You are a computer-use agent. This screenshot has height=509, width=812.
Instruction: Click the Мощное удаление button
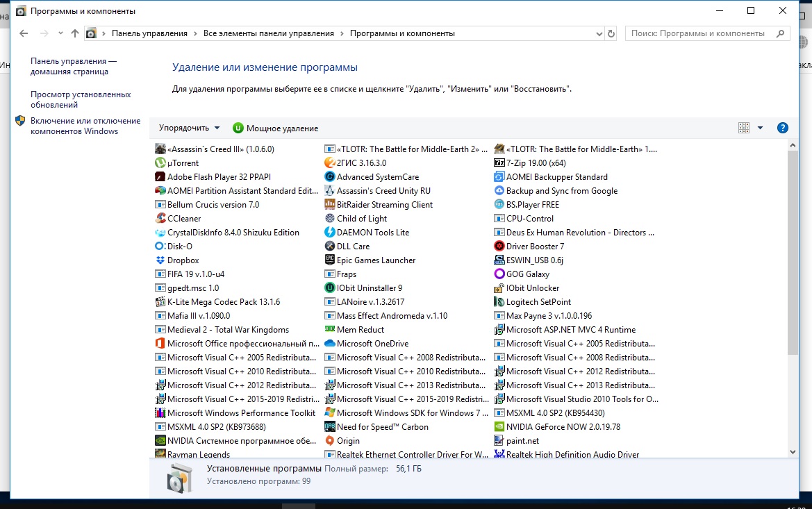[276, 128]
